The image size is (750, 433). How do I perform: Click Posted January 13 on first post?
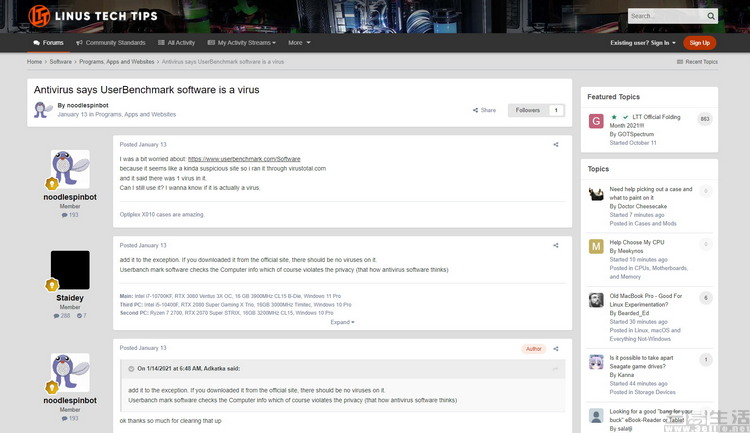click(143, 144)
